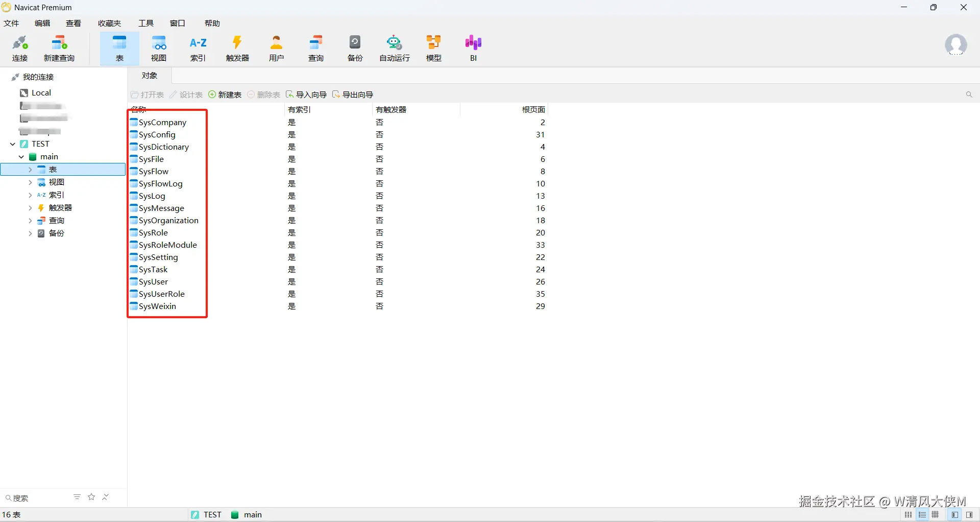Open the 触发器 triggers button in main toolbar
The height and width of the screenshot is (522, 980).
coord(237,49)
